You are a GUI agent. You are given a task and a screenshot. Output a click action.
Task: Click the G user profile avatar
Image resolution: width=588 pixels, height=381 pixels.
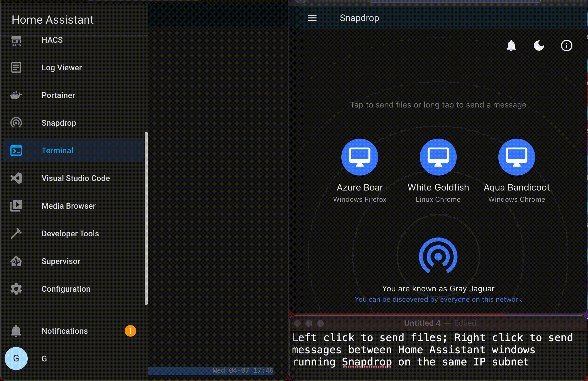pyautogui.click(x=16, y=359)
